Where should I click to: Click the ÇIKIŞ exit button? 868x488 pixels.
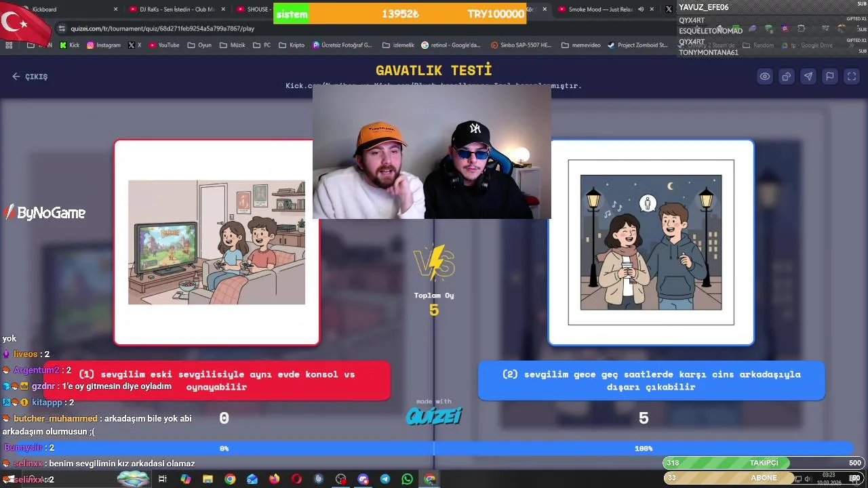tap(30, 77)
